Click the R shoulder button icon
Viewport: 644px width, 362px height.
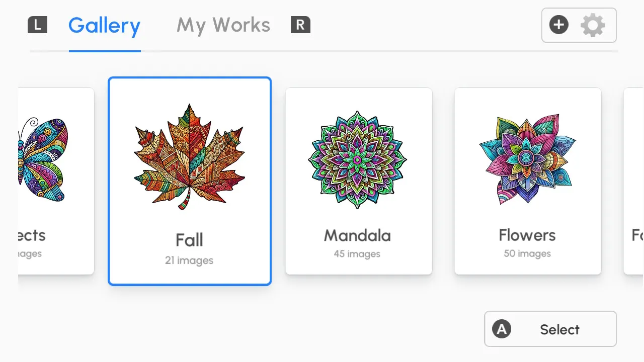click(300, 25)
